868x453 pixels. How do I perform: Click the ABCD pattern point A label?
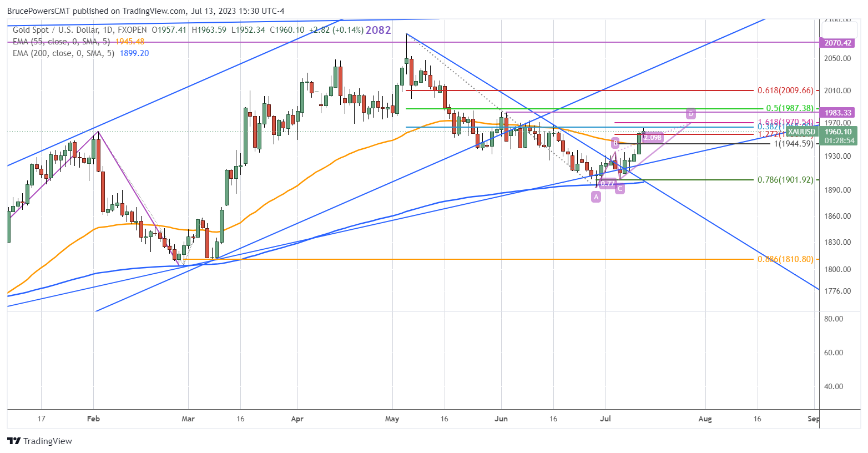click(x=596, y=197)
